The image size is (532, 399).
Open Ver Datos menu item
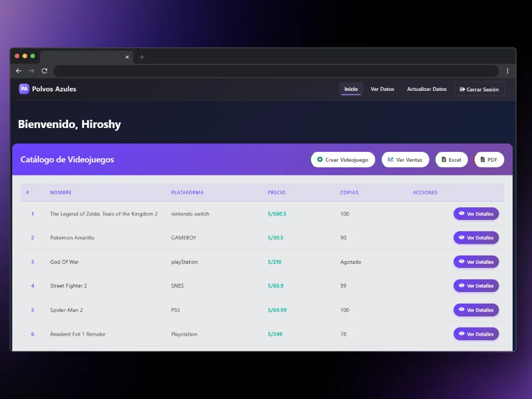[382, 89]
